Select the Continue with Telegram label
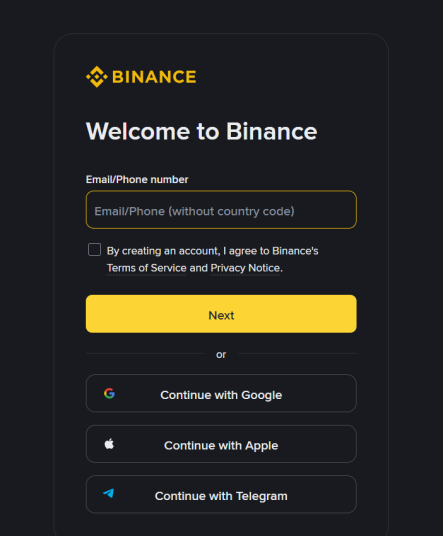Image resolution: width=443 pixels, height=536 pixels. click(221, 496)
